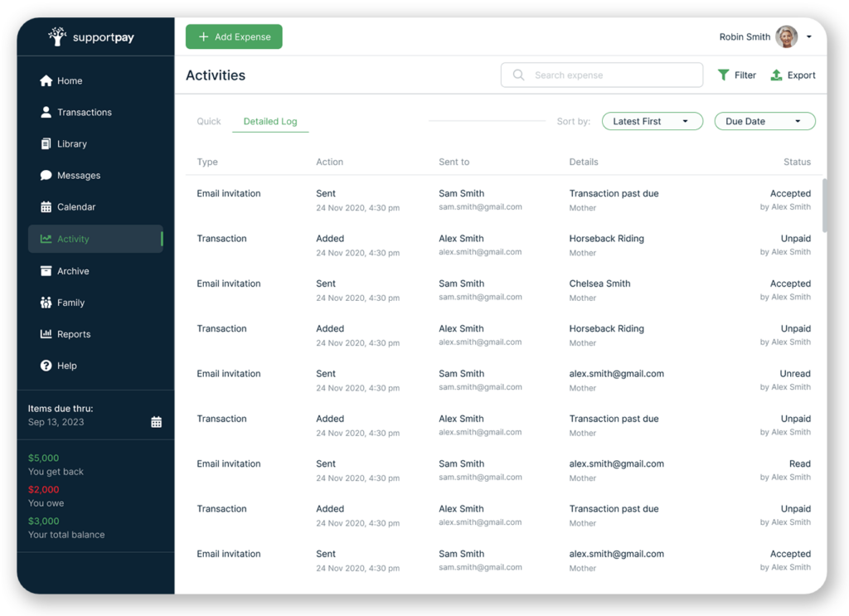Select the Reports chart icon
The height and width of the screenshot is (616, 849).
click(46, 334)
